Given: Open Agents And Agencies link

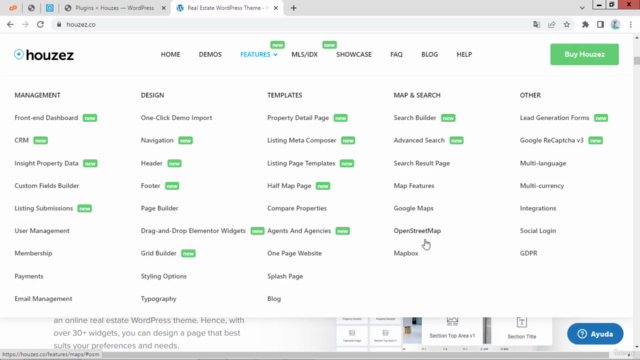Looking at the screenshot, I should click(299, 231).
